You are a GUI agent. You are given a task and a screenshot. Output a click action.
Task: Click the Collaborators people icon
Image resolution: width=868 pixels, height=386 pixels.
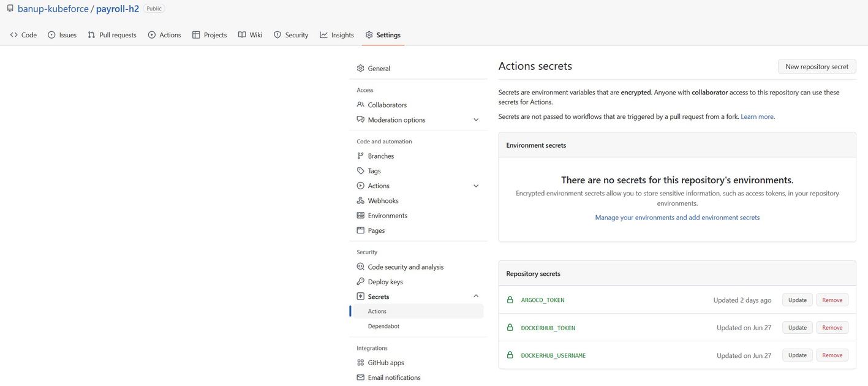[x=360, y=105]
